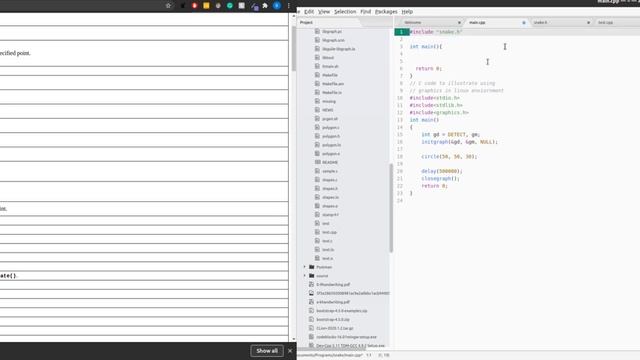Click Show all in the downloads bar
This screenshot has height=360, width=640.
267,351
